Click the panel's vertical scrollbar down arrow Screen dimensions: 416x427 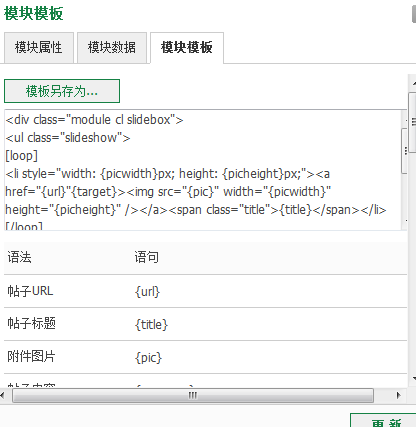[x=414, y=379]
